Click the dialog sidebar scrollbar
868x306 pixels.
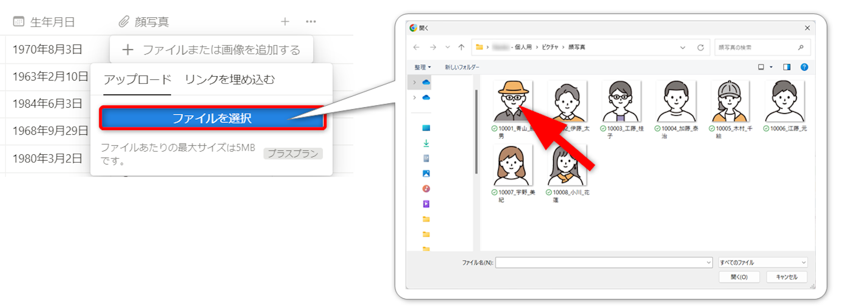point(476,131)
